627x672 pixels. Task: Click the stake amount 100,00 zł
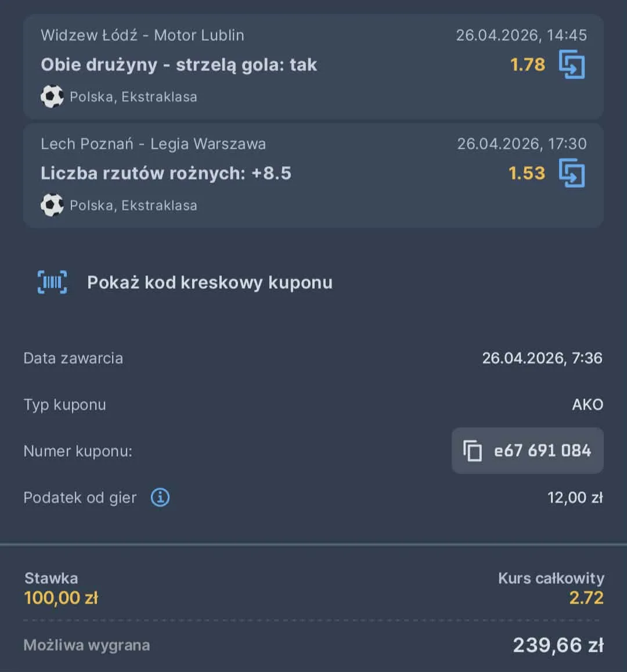61,597
